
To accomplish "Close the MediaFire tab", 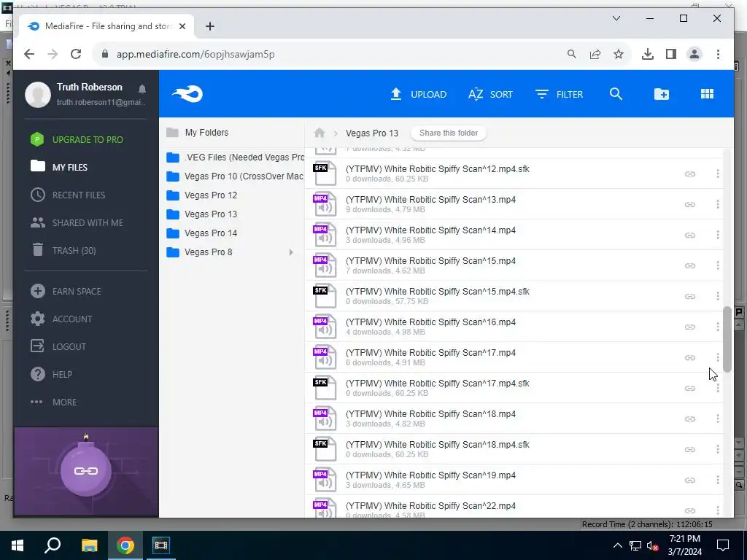I will coord(182,26).
